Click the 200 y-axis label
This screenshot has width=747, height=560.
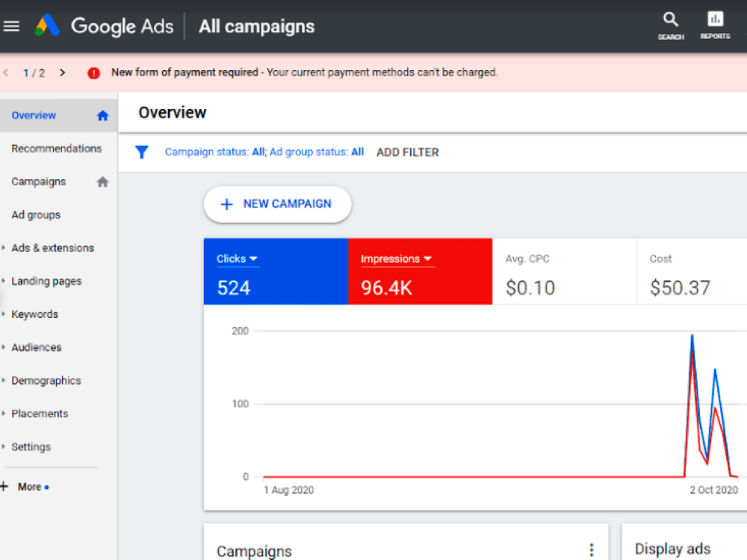pyautogui.click(x=240, y=331)
